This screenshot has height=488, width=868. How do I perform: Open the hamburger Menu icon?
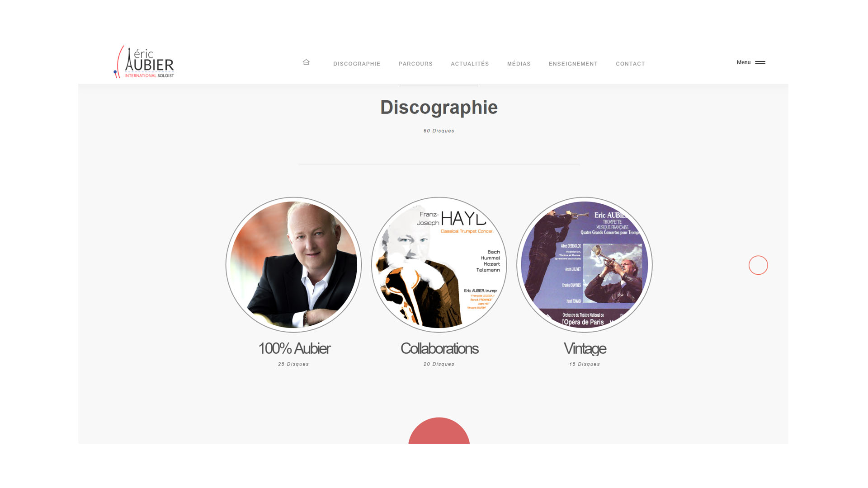[760, 63]
